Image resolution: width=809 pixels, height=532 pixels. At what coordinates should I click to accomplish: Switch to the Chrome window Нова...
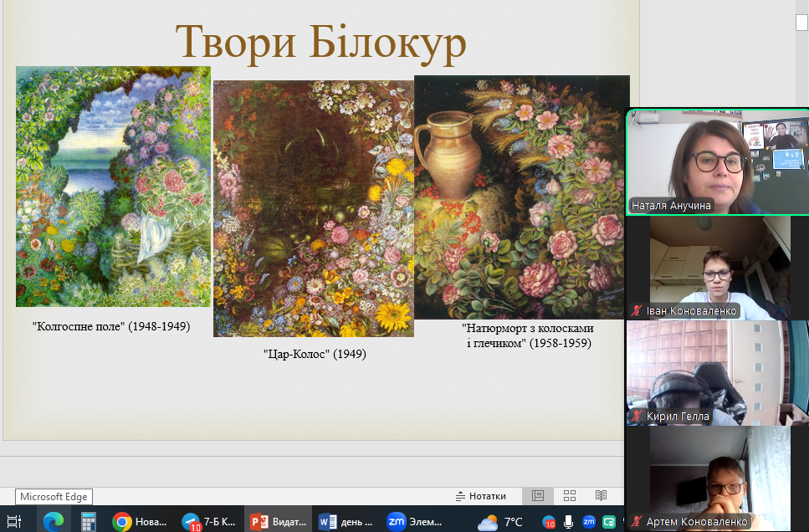[x=140, y=522]
